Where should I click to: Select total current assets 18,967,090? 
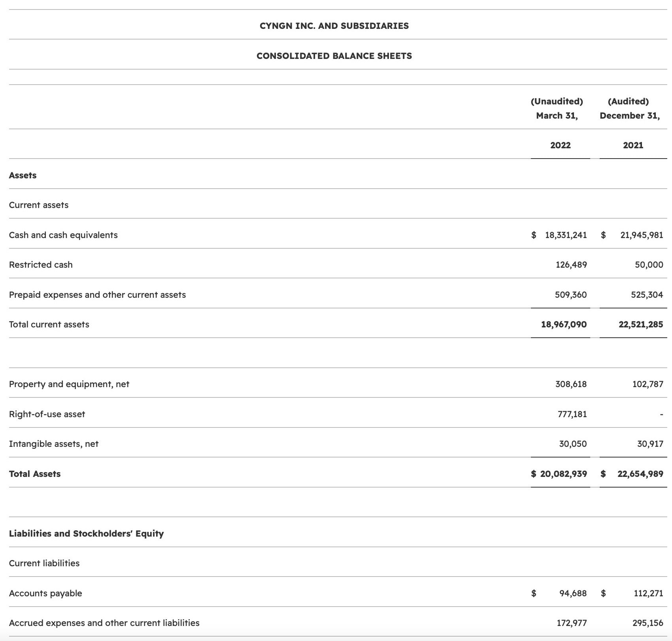[564, 324]
